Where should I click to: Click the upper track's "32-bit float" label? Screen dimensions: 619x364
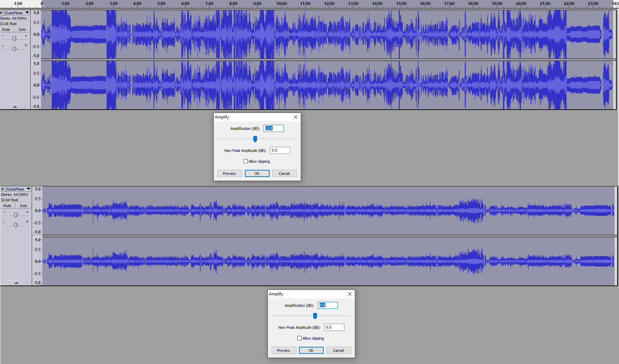8,24
